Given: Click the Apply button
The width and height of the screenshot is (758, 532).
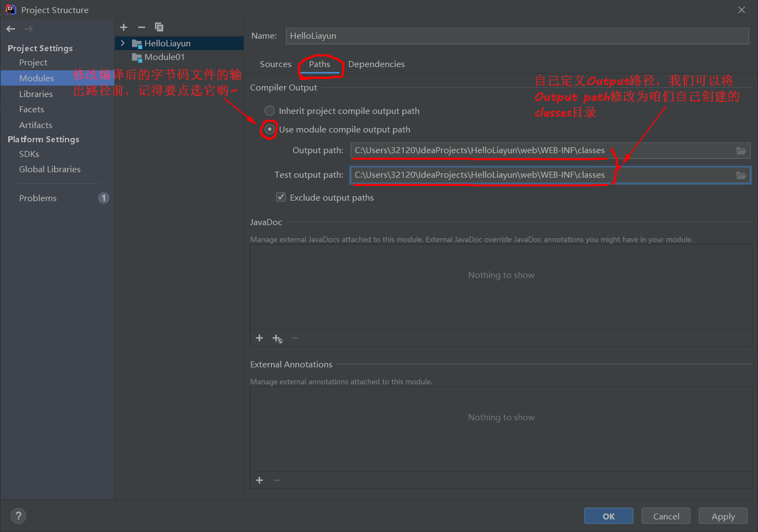Looking at the screenshot, I should coord(723,516).
